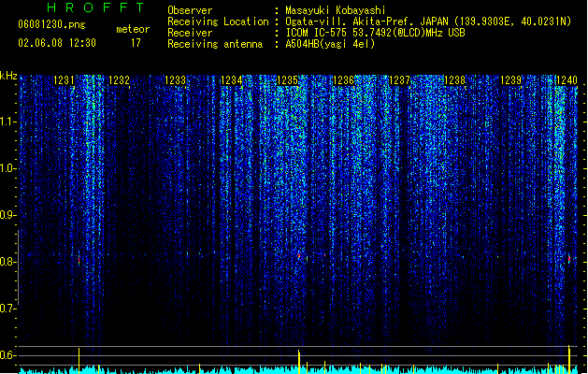Click the 1234 time marker
Screen dimensions: 588x374
(x=231, y=80)
